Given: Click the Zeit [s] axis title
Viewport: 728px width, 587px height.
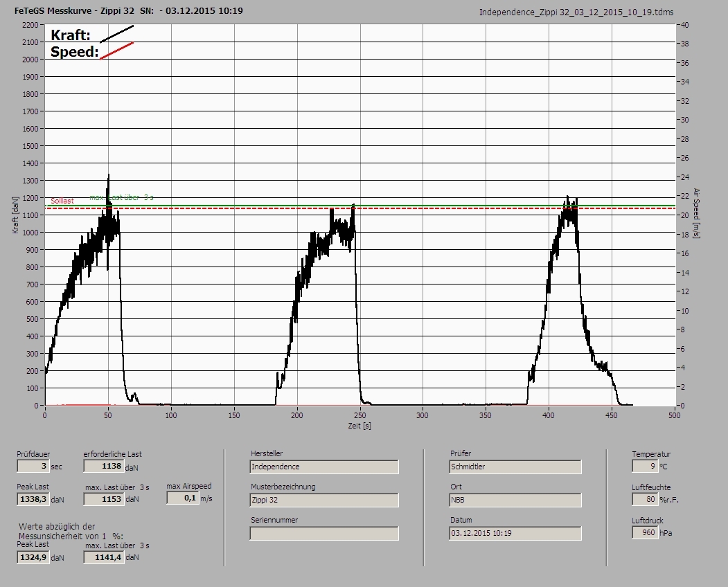Looking at the screenshot, I should [x=359, y=426].
